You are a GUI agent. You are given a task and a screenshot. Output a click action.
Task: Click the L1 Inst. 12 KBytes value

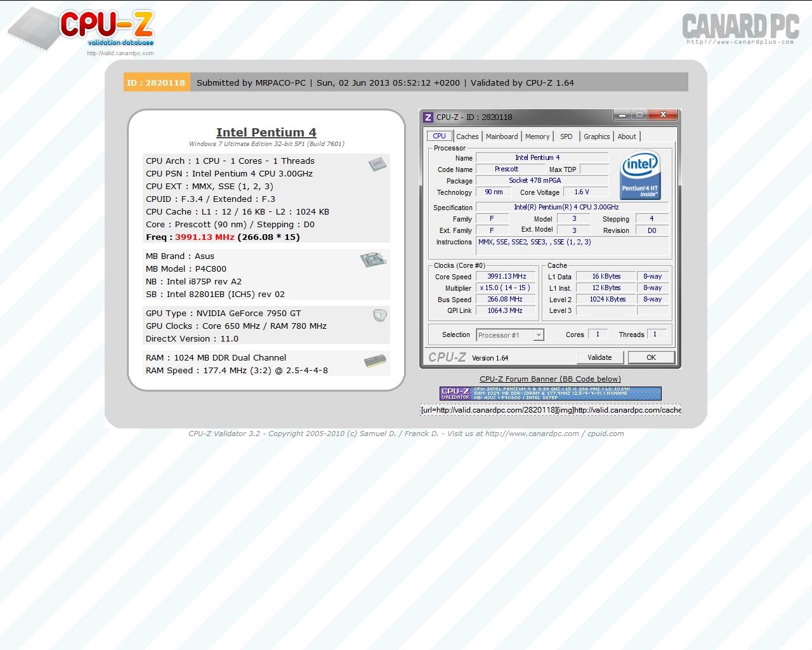[606, 288]
